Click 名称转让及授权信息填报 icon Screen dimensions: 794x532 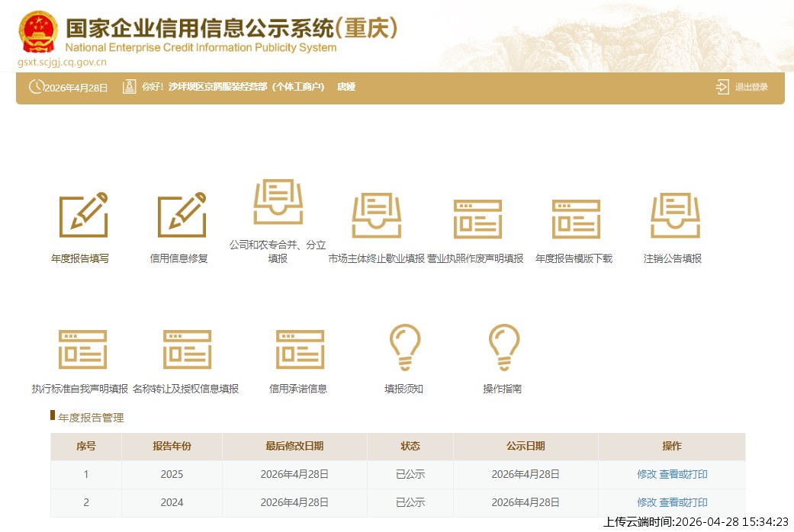click(x=186, y=349)
